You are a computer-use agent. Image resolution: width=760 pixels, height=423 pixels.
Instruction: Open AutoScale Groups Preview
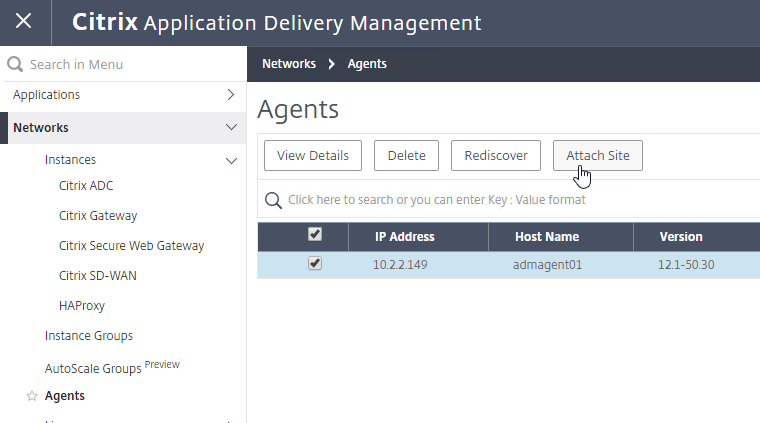point(112,367)
